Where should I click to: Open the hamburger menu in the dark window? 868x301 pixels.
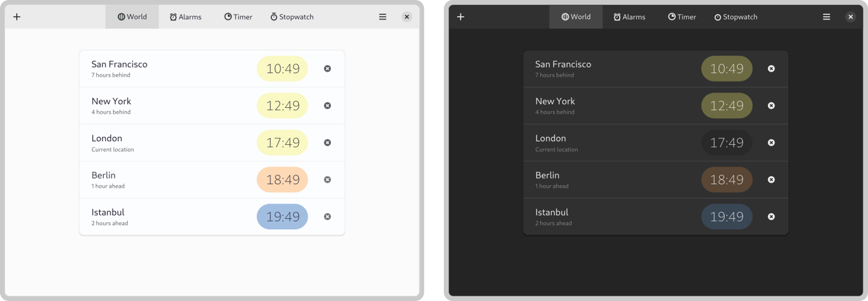tap(826, 17)
